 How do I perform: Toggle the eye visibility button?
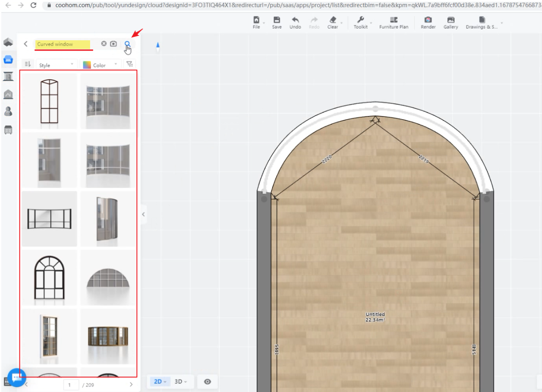[x=208, y=382]
